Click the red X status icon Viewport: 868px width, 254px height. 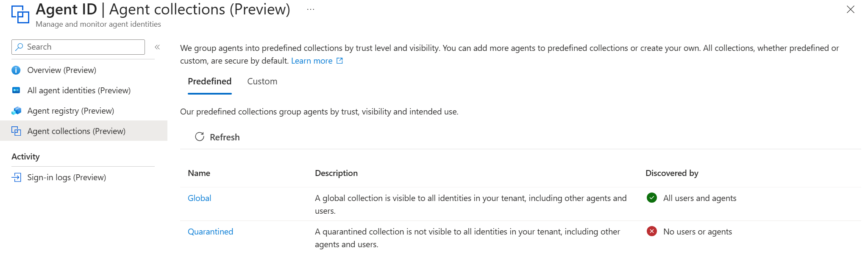652,231
